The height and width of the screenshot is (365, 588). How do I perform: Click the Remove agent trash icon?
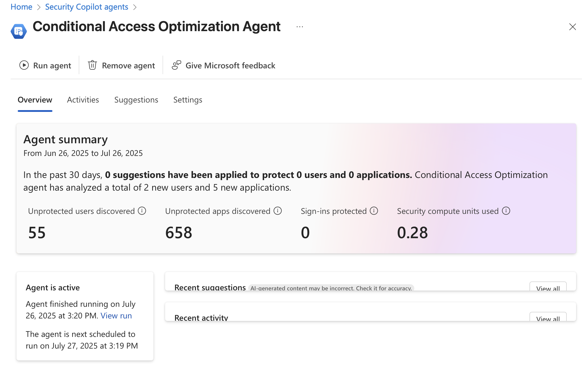point(92,65)
